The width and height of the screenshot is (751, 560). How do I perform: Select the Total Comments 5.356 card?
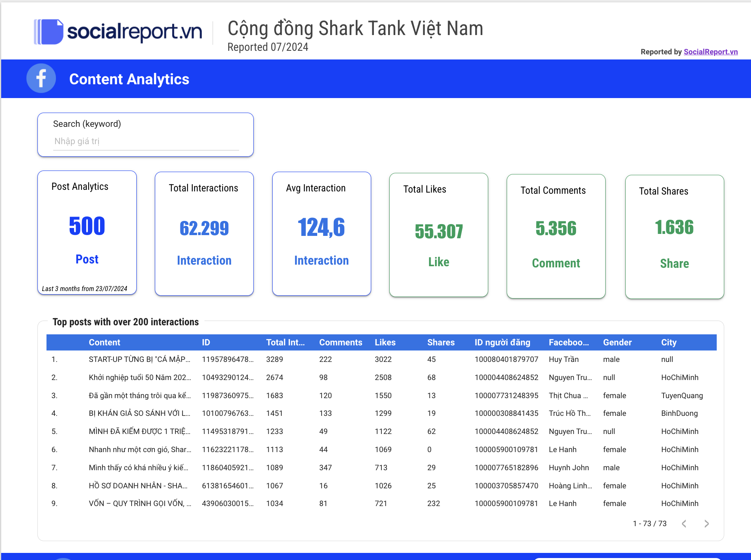pyautogui.click(x=556, y=236)
